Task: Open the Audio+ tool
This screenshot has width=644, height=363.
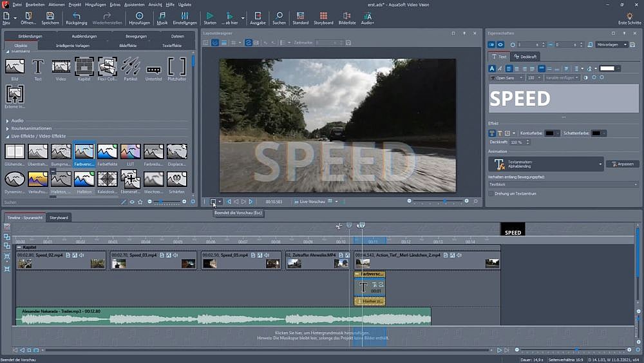Action: coord(367,15)
